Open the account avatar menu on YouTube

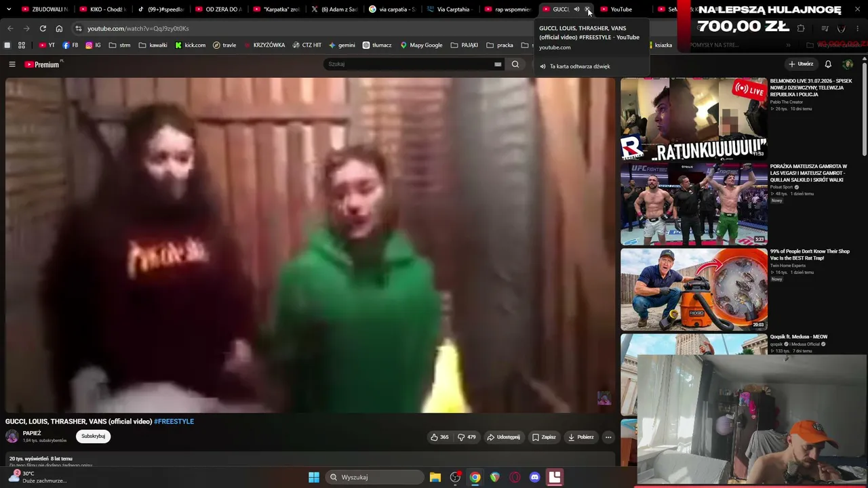[848, 64]
